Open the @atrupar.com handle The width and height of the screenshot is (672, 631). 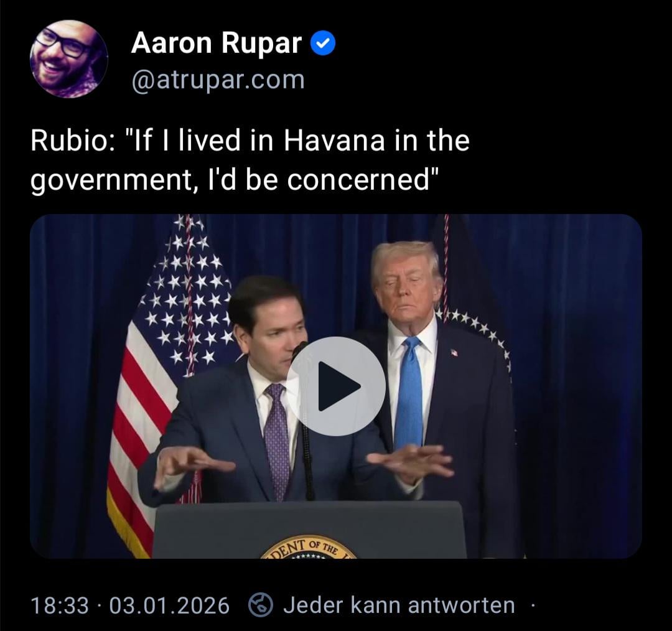[x=218, y=80]
